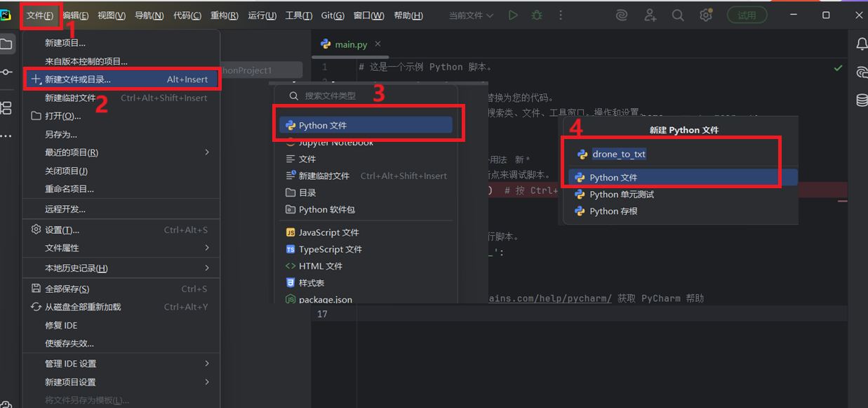Start debugging with the green bug icon
This screenshot has width=868, height=408.
pyautogui.click(x=537, y=15)
